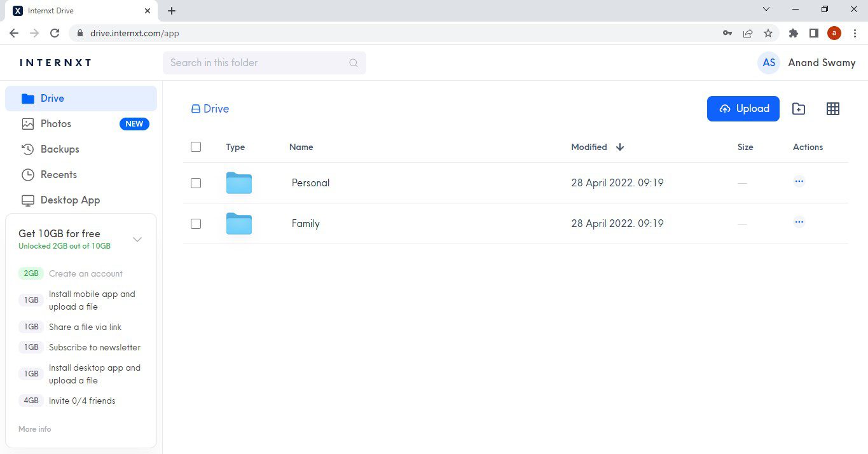This screenshot has width=868, height=454.
Task: Open the new folder creation icon
Action: (x=798, y=108)
